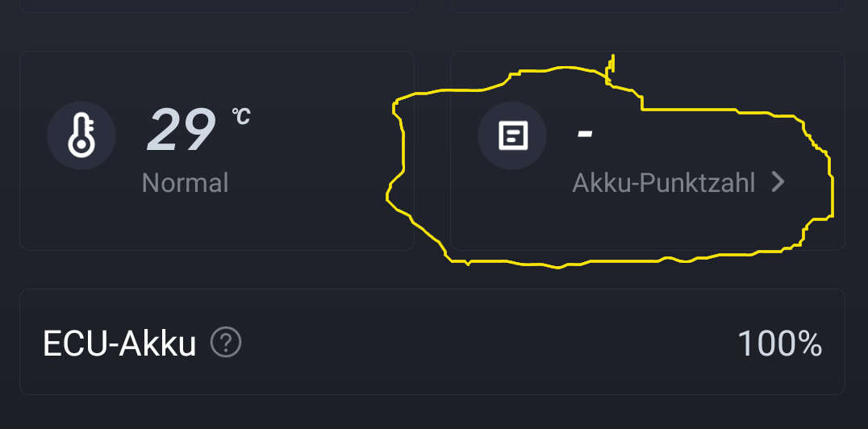Open the battery score card
This screenshot has height=429, width=868.
645,226
